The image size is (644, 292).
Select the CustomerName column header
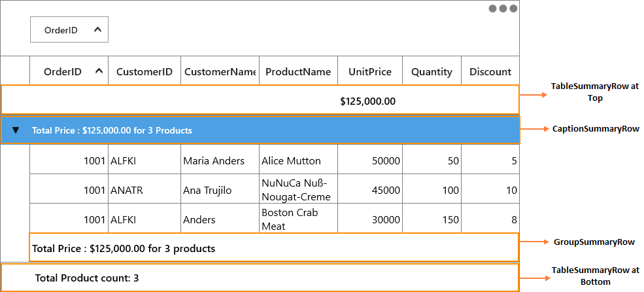pyautogui.click(x=220, y=71)
